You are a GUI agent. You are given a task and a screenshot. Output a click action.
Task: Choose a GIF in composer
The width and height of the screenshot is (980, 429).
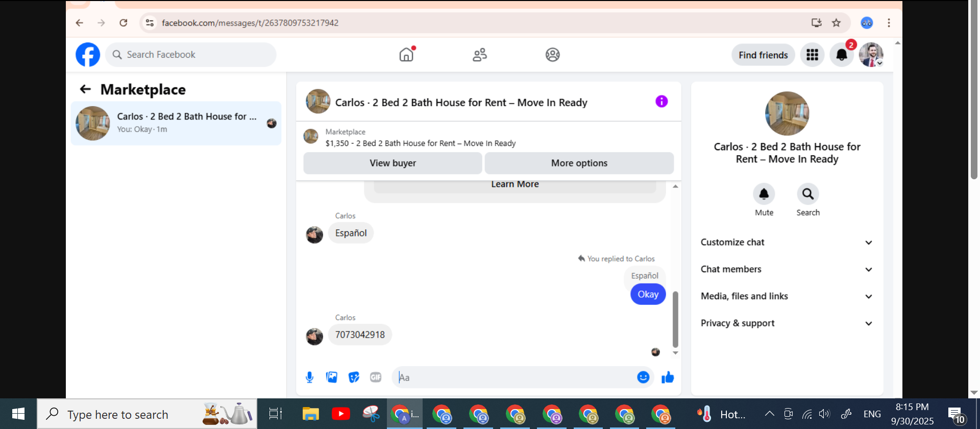(x=376, y=377)
